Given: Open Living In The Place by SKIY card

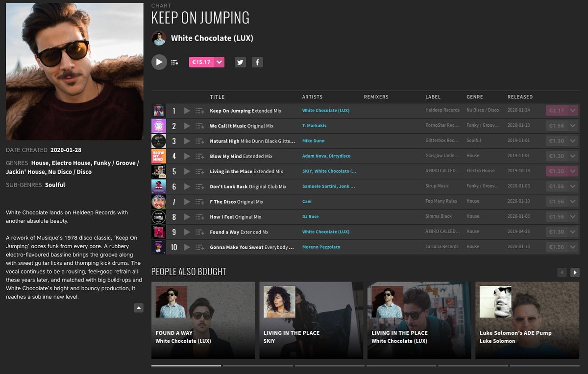Looking at the screenshot, I should click(311, 321).
